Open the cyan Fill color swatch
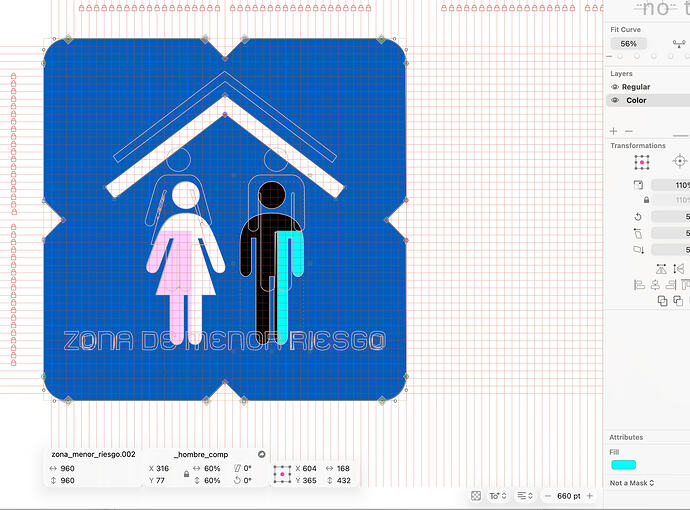The image size is (690, 510). click(x=624, y=465)
